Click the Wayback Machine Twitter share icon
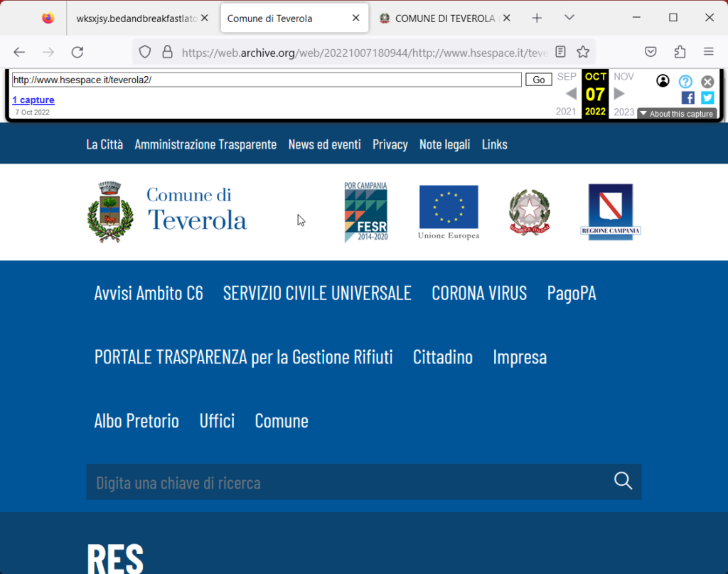728x574 pixels. [707, 97]
